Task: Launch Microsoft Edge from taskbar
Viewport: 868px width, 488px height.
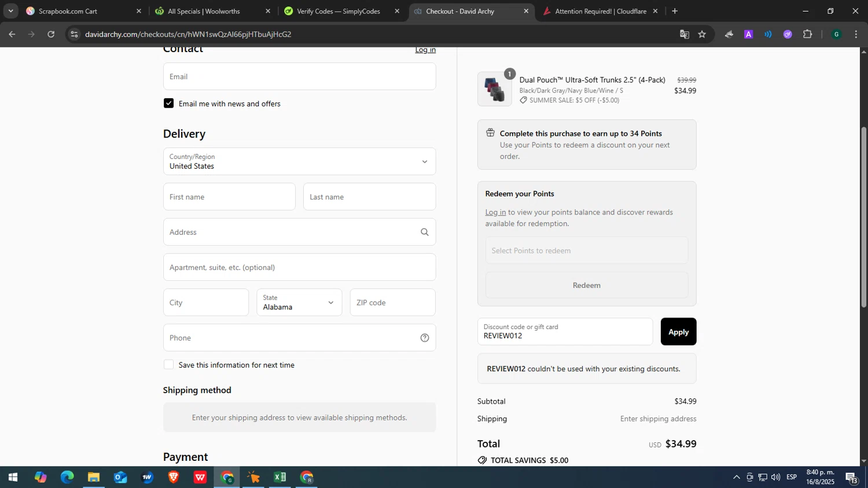Action: (x=67, y=477)
